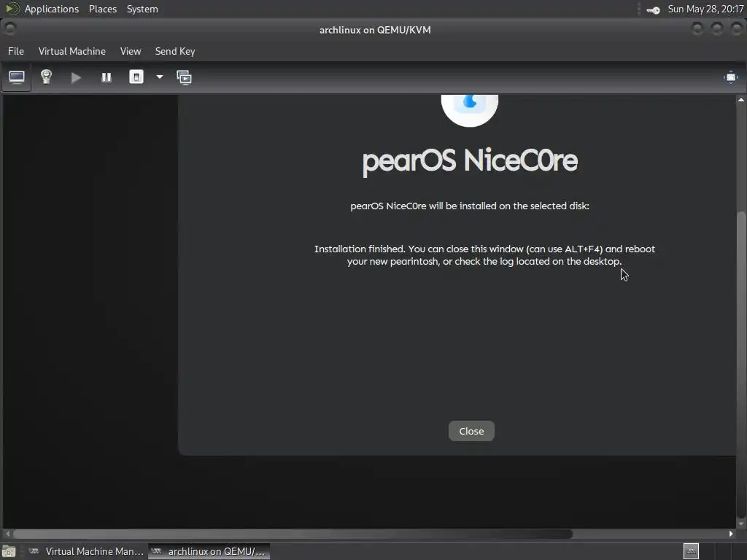Open the Send Key menu
Viewport: 747px width, 560px height.
[175, 51]
